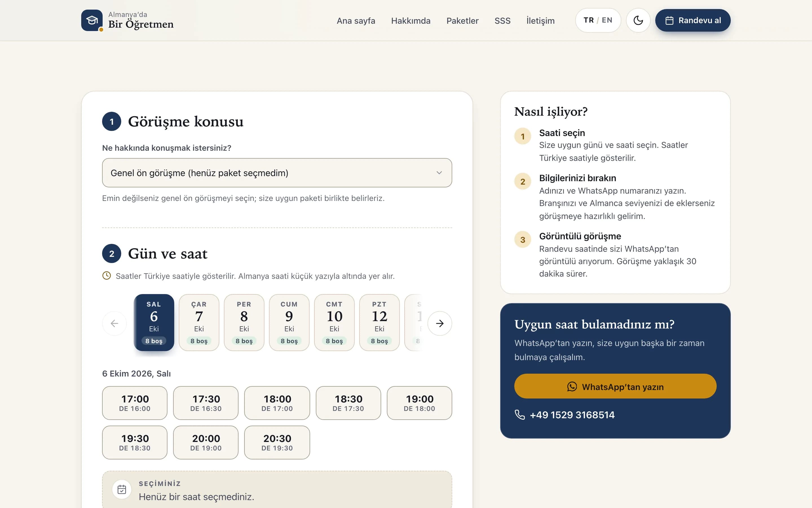812x508 pixels.
Task: Choose the 19:00 time slot
Action: pos(420,403)
